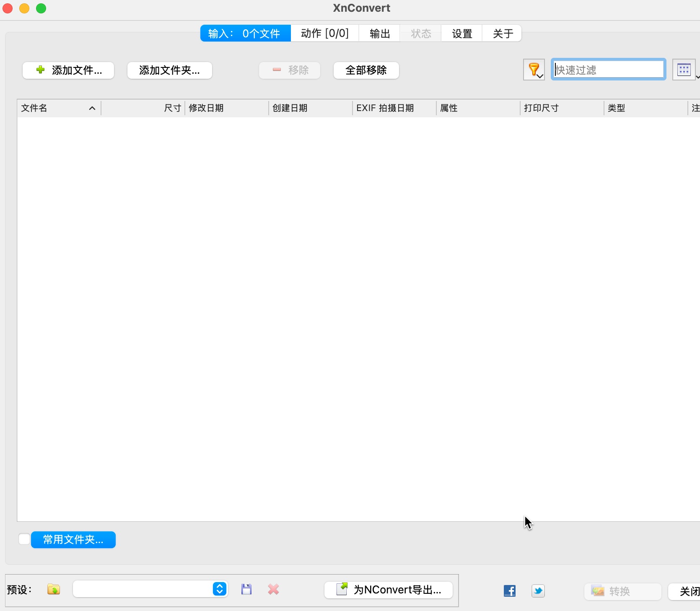Click the 为NConvert导出... button
Viewport: 700px width, 611px height.
[389, 590]
